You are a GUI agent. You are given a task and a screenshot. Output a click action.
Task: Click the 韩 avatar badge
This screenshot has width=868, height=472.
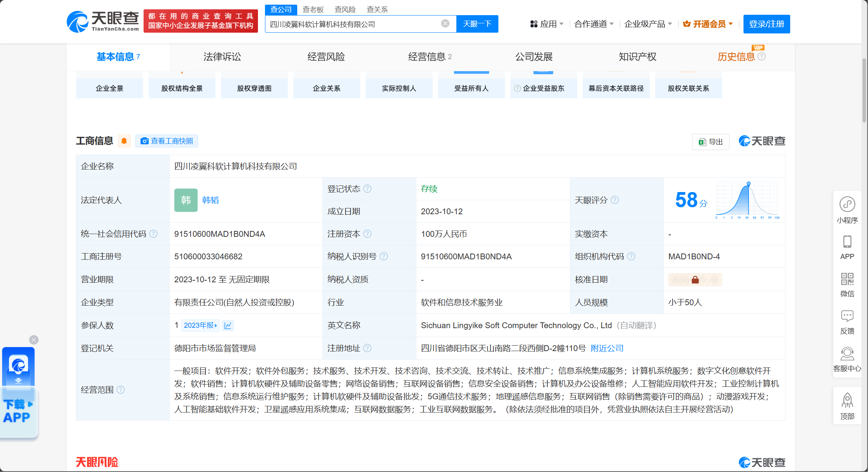pos(186,200)
